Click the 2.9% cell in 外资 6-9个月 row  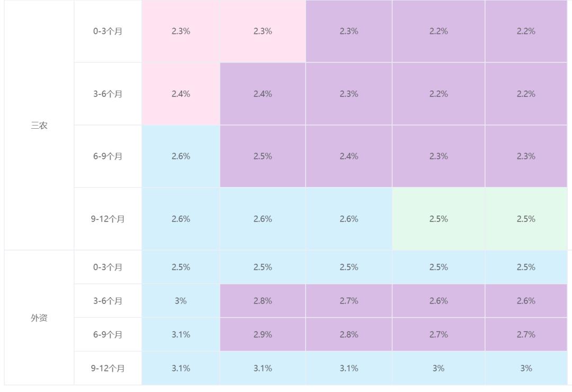click(263, 334)
